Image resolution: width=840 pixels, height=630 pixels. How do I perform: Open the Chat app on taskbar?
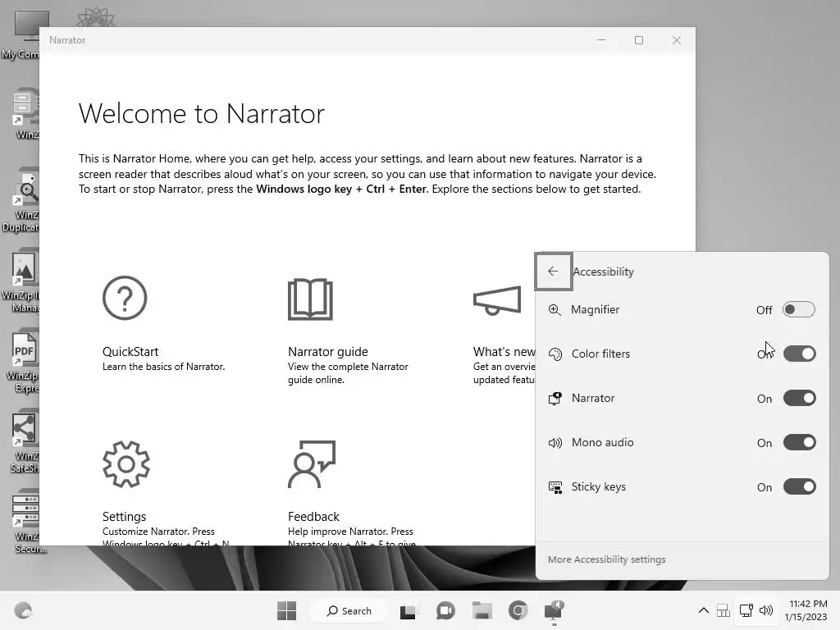click(x=445, y=610)
